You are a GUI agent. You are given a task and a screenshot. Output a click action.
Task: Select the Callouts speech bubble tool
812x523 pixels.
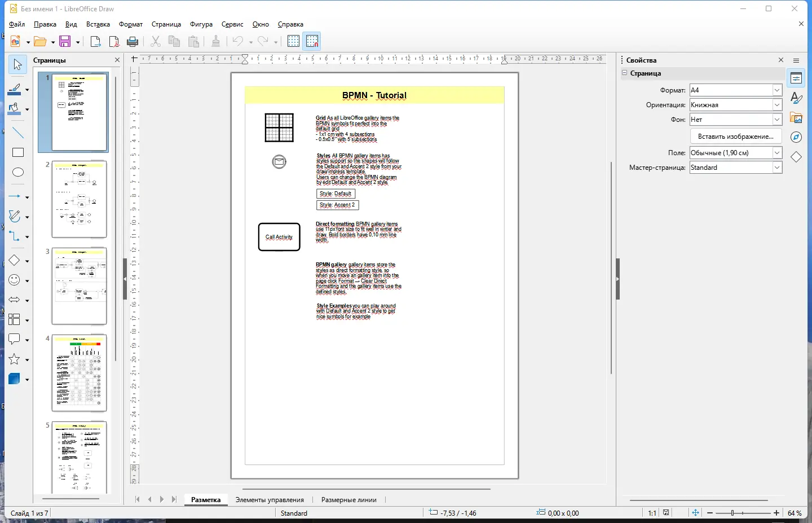point(15,339)
